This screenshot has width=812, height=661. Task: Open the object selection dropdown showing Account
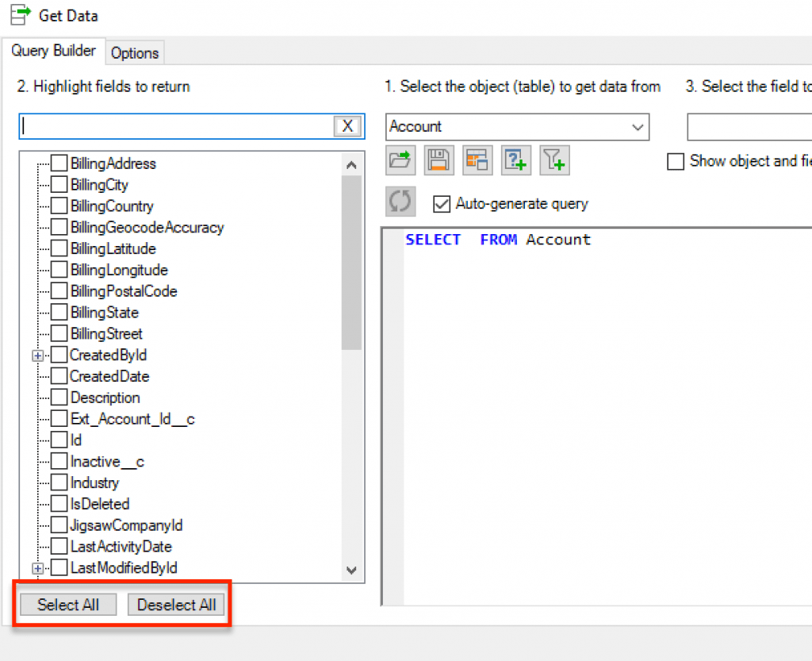(x=638, y=127)
